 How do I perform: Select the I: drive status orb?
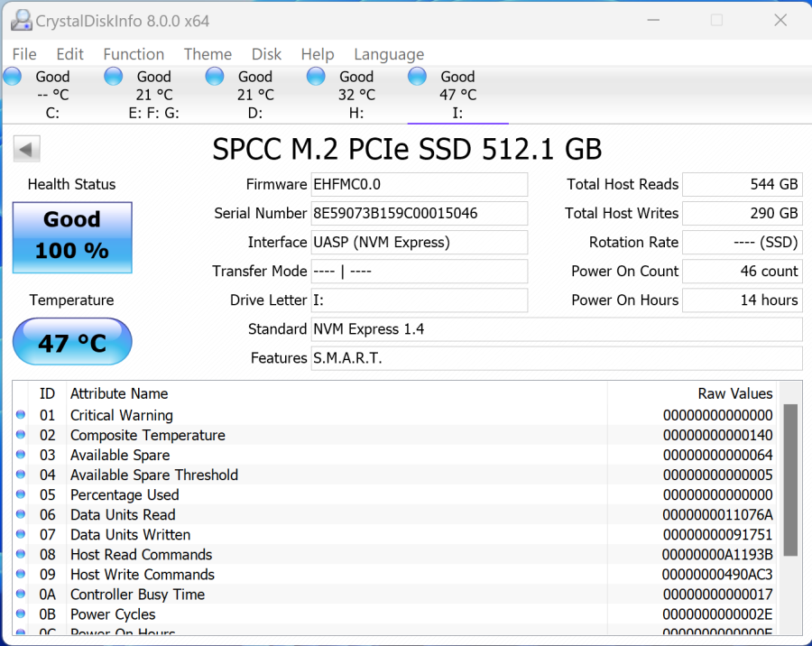[417, 76]
